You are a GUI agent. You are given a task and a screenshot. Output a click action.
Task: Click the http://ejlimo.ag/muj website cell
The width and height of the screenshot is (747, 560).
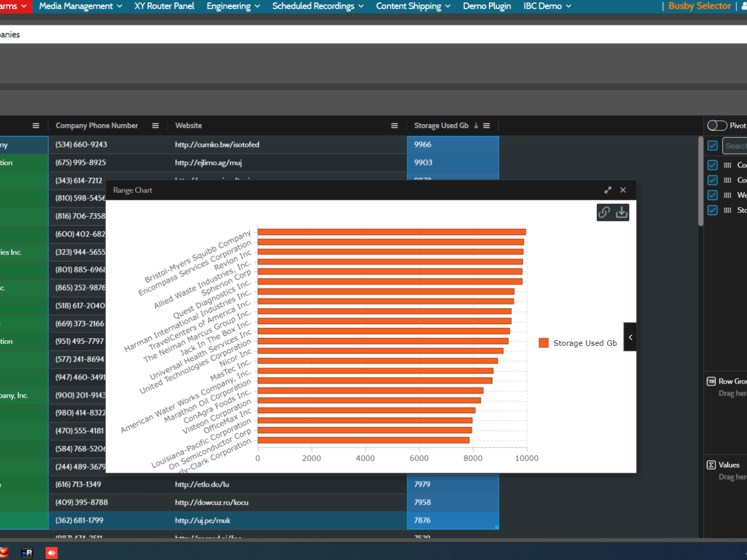[287, 163]
